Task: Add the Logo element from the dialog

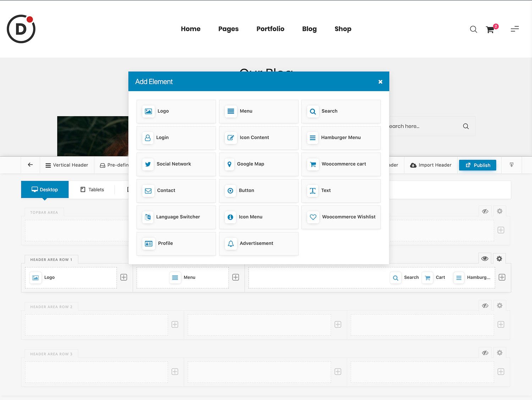Action: click(x=176, y=111)
